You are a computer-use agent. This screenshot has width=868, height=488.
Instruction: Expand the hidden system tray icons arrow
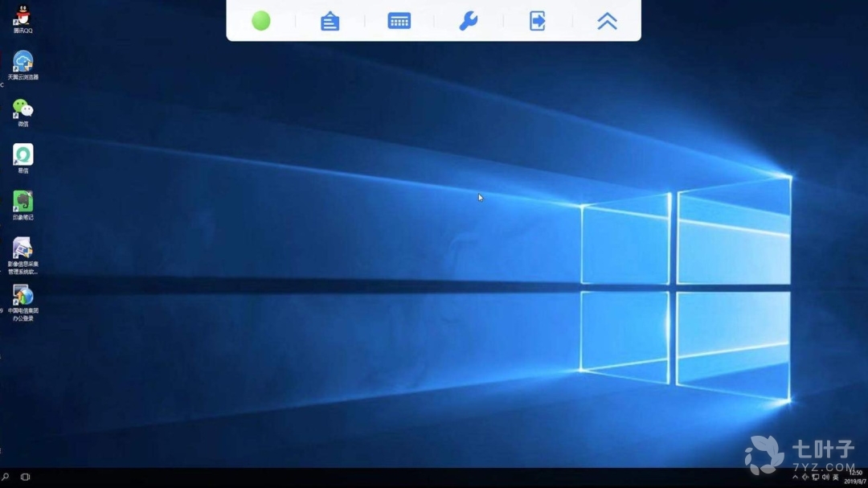[x=796, y=477]
